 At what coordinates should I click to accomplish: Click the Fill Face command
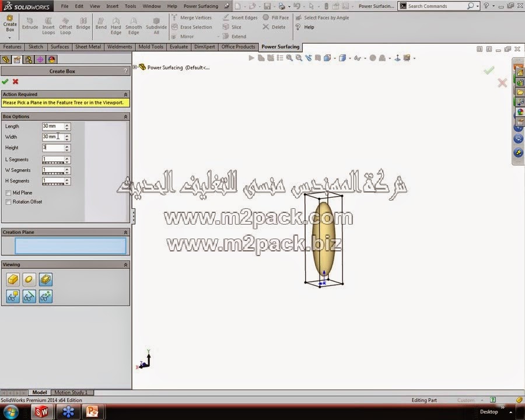[x=276, y=17]
